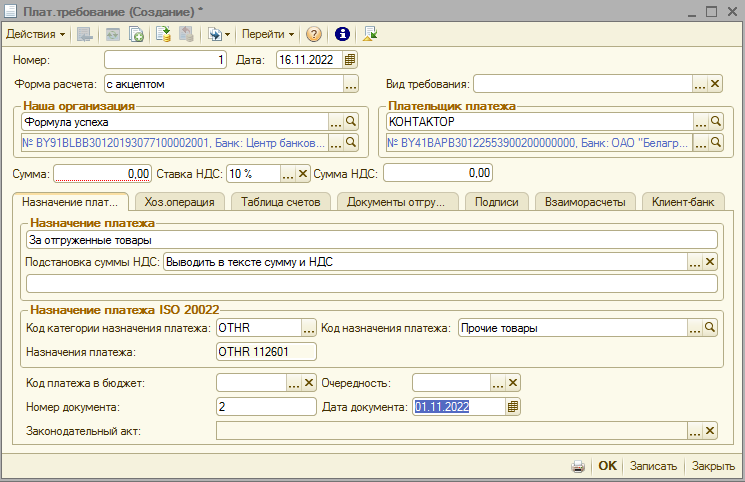Click magnifier icon beside КОНТАКТОР payer field
This screenshot has height=482, width=745.
tap(714, 122)
